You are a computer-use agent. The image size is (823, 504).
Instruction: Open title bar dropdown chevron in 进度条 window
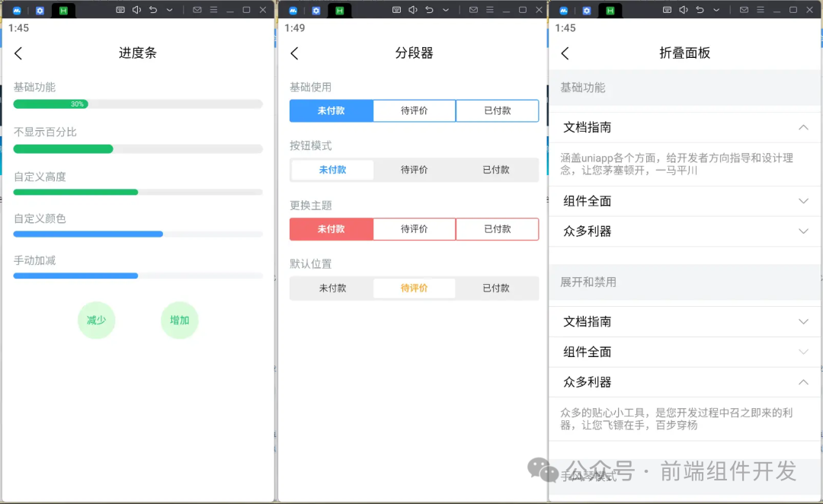tap(169, 10)
